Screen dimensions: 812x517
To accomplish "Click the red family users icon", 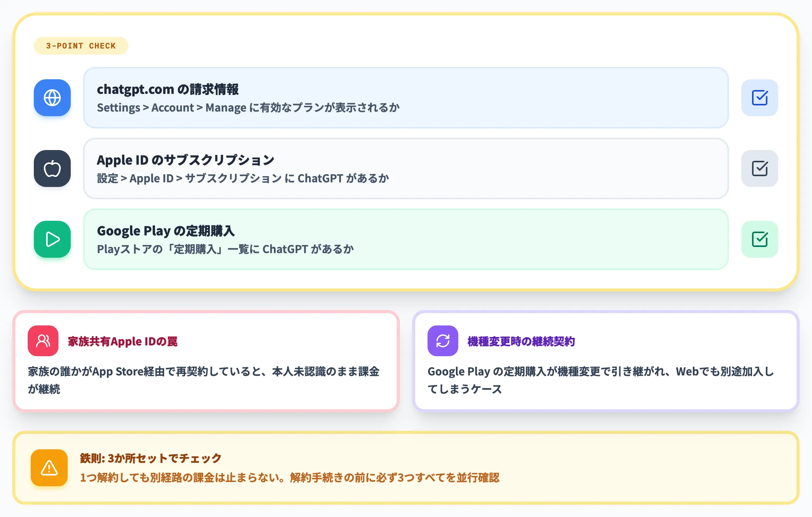I will [x=43, y=341].
